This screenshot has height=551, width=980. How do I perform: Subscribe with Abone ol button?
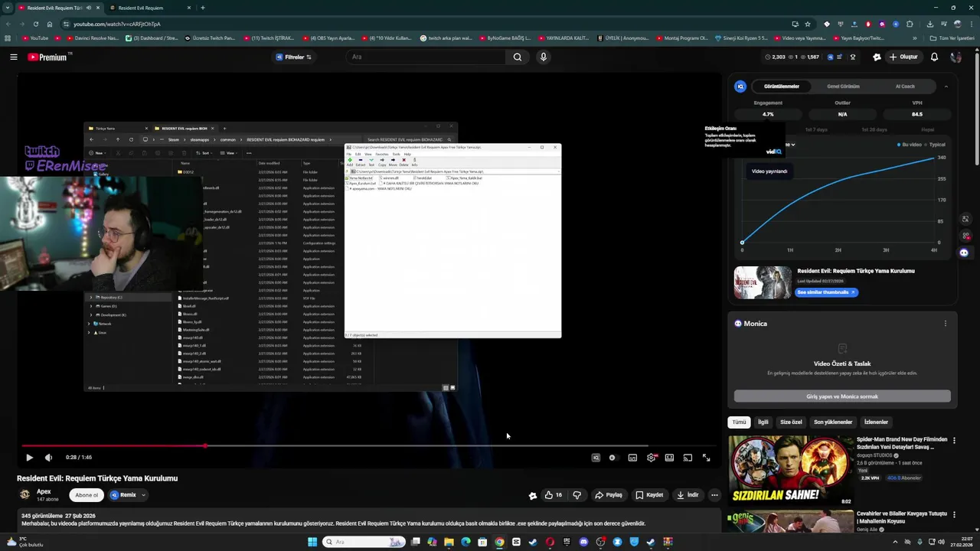[x=87, y=495]
